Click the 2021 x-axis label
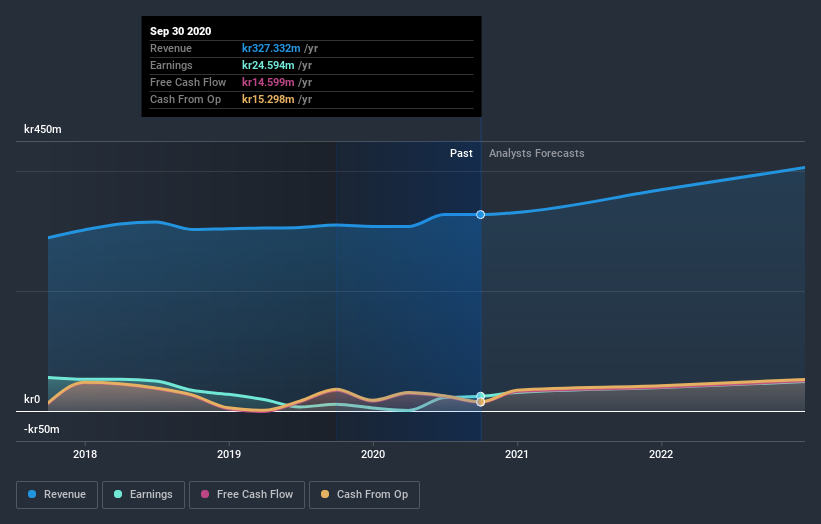Viewport: 821px width, 524px height. [x=517, y=454]
